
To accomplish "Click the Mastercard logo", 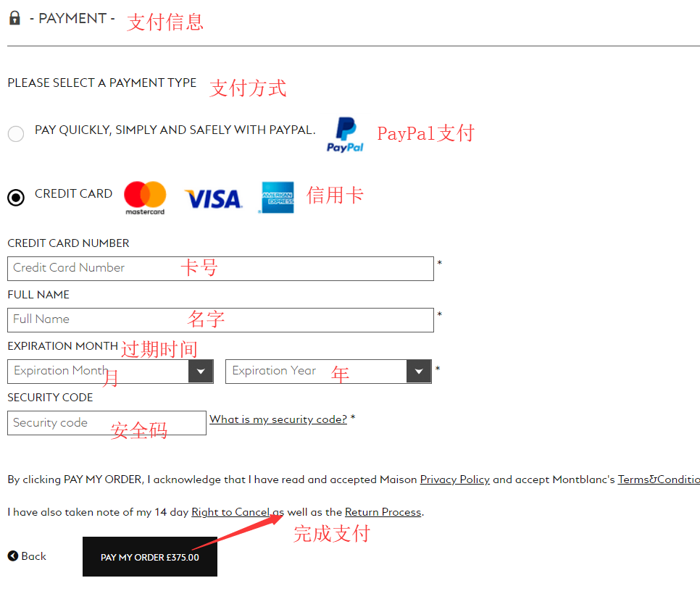I will click(145, 198).
